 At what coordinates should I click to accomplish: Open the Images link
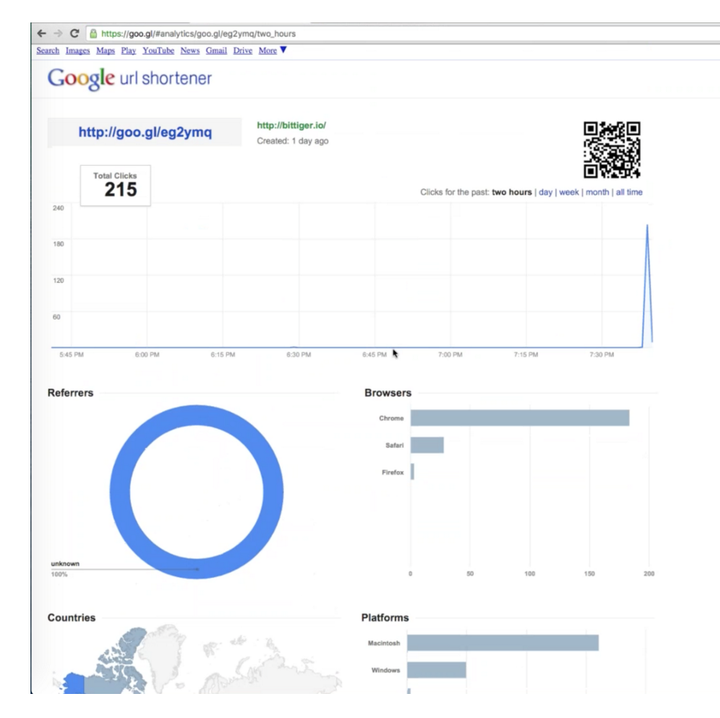tap(78, 50)
